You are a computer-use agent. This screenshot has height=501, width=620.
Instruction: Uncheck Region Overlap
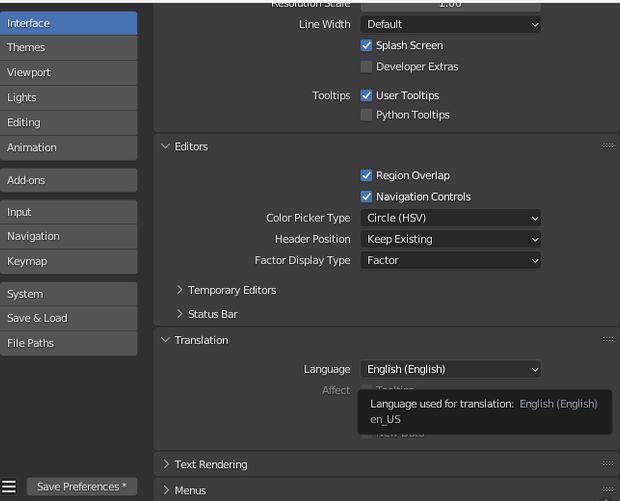367,176
